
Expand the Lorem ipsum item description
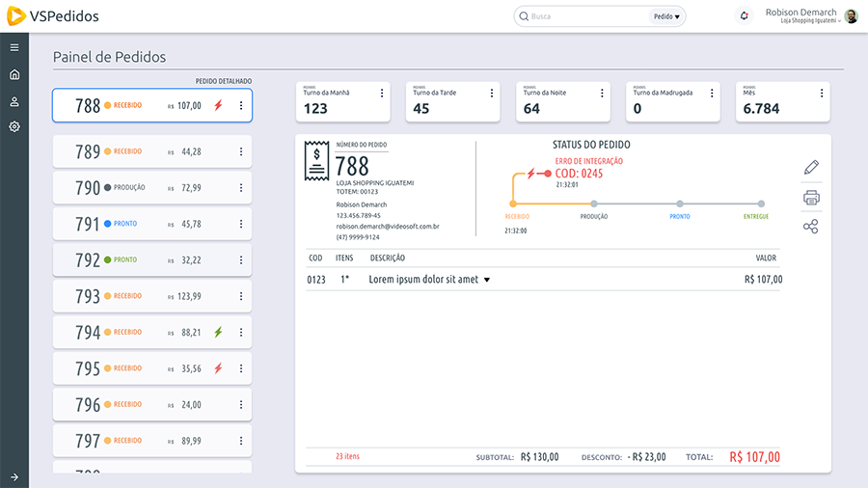487,280
